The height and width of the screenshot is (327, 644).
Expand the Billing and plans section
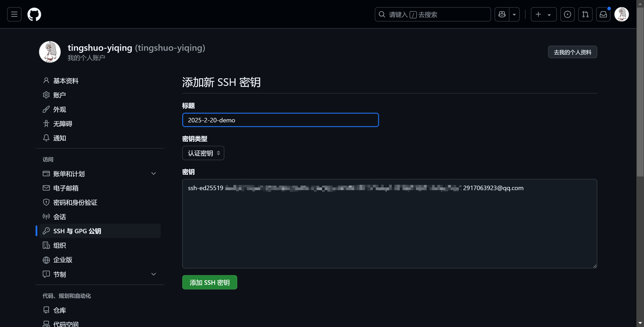[x=153, y=174]
